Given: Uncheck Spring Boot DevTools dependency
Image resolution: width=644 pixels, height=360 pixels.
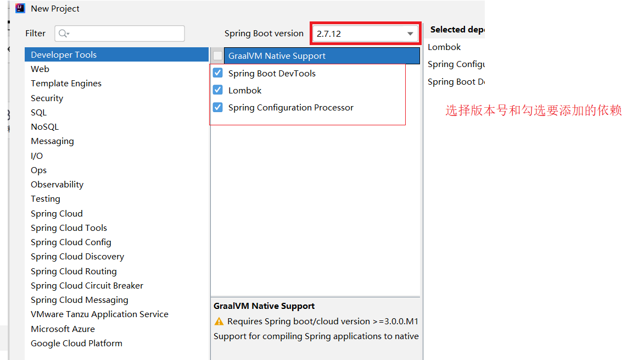Looking at the screenshot, I should (x=218, y=73).
